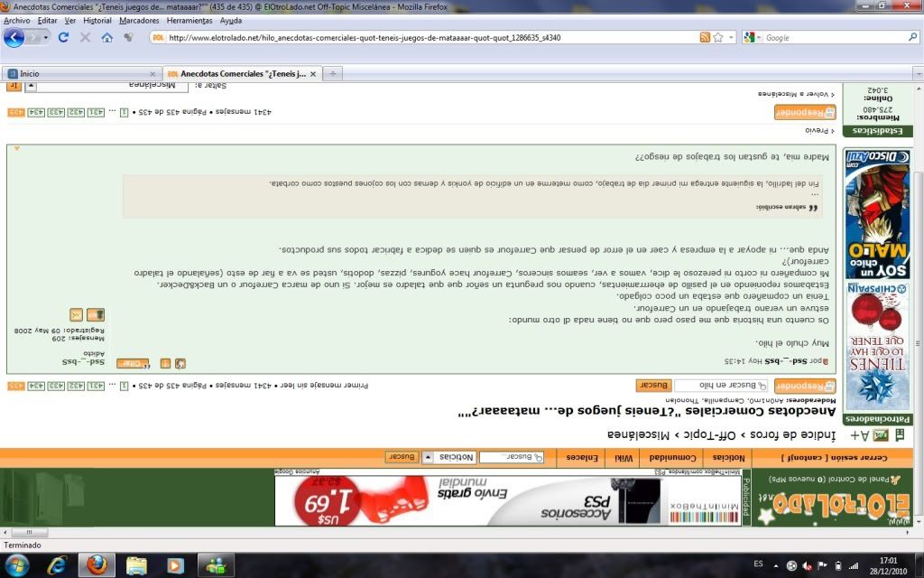The width and height of the screenshot is (924, 578).
Task: Close the Inicio tab
Action: pyautogui.click(x=152, y=74)
